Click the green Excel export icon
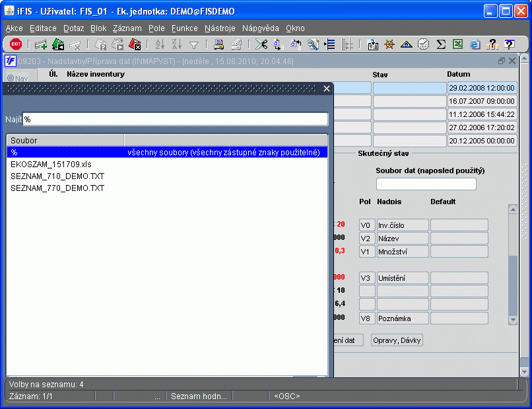532x409 pixels. [x=457, y=44]
